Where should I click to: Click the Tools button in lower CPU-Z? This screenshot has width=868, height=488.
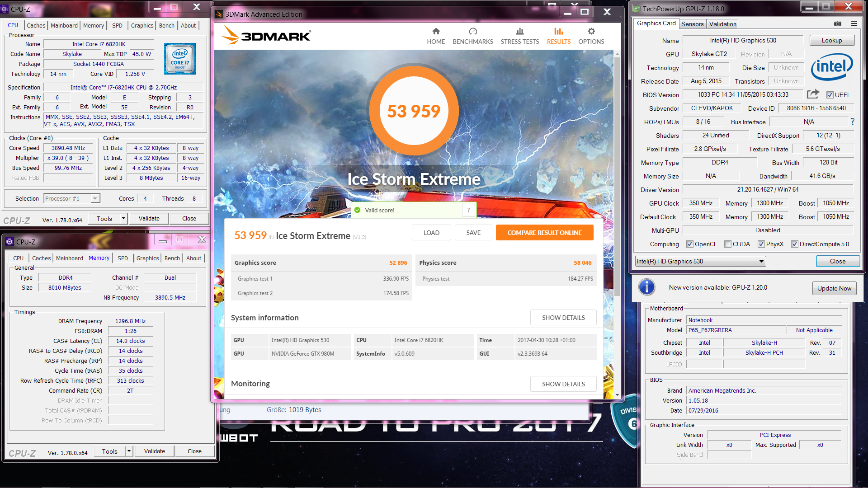pos(109,451)
